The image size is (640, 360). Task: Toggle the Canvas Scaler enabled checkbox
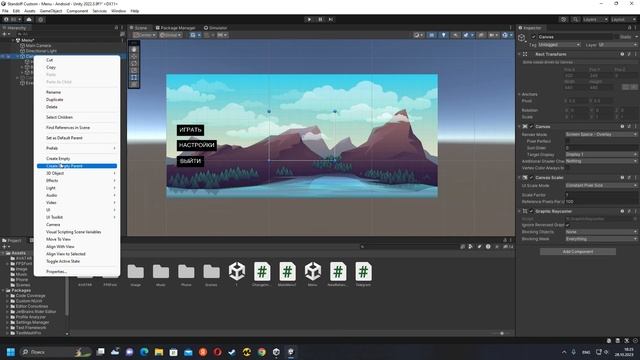[x=531, y=178]
